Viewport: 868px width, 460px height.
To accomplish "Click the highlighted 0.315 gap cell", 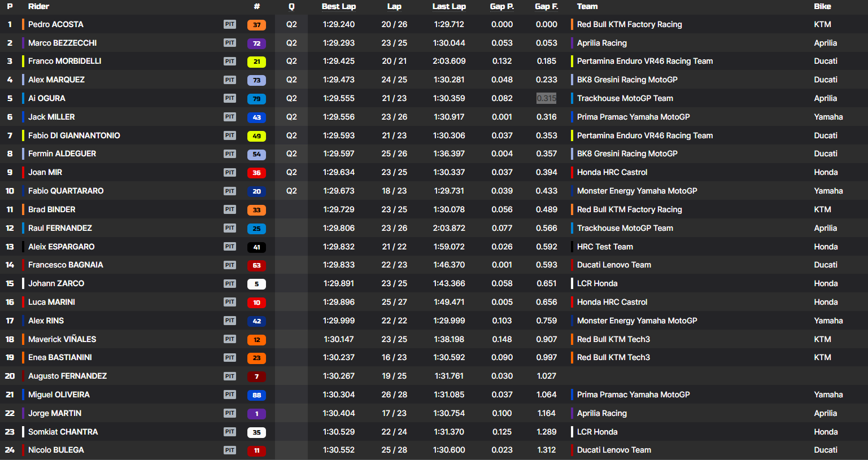I will point(546,98).
